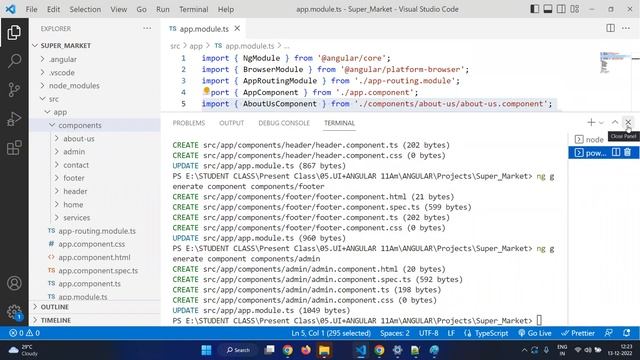Viewport: 640px width, 360px height.
Task: Open errors and warnings in status bar
Action: [x=24, y=333]
